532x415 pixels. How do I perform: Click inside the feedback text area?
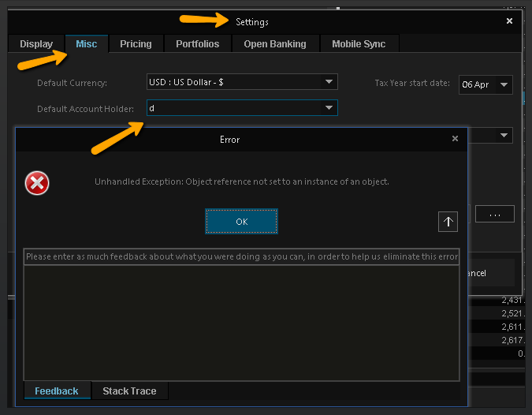coord(242,323)
